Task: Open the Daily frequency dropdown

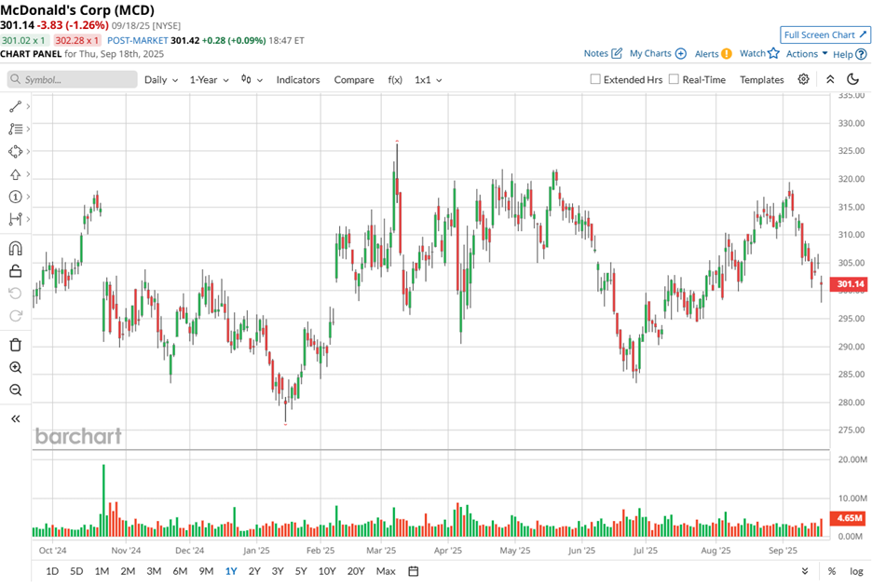Action: click(x=161, y=79)
